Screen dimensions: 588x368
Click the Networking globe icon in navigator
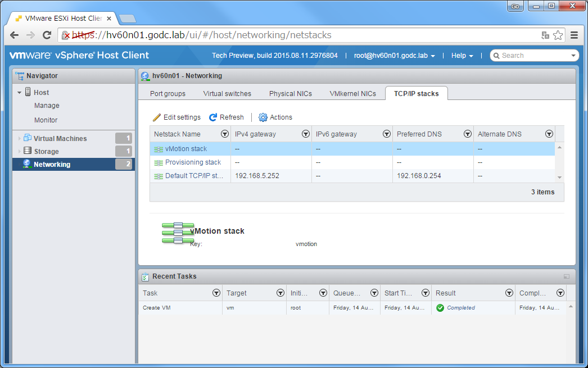coord(26,163)
